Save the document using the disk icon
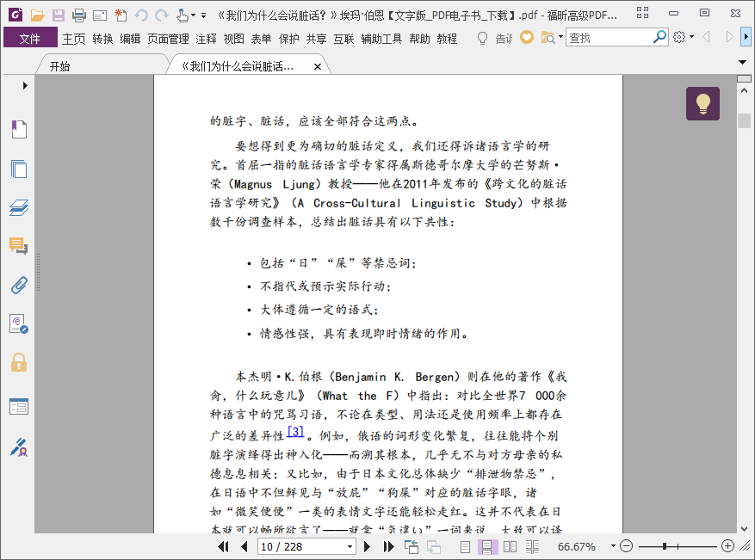 tap(59, 15)
